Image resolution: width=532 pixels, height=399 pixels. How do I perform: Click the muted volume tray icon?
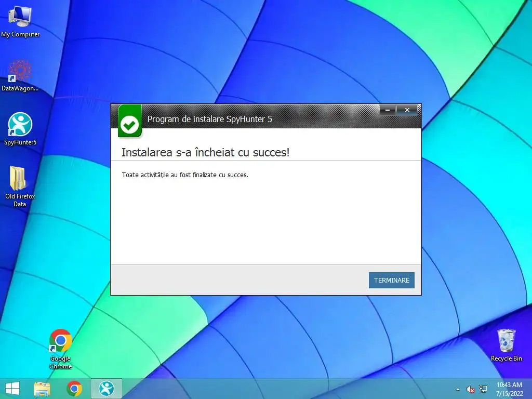470,389
